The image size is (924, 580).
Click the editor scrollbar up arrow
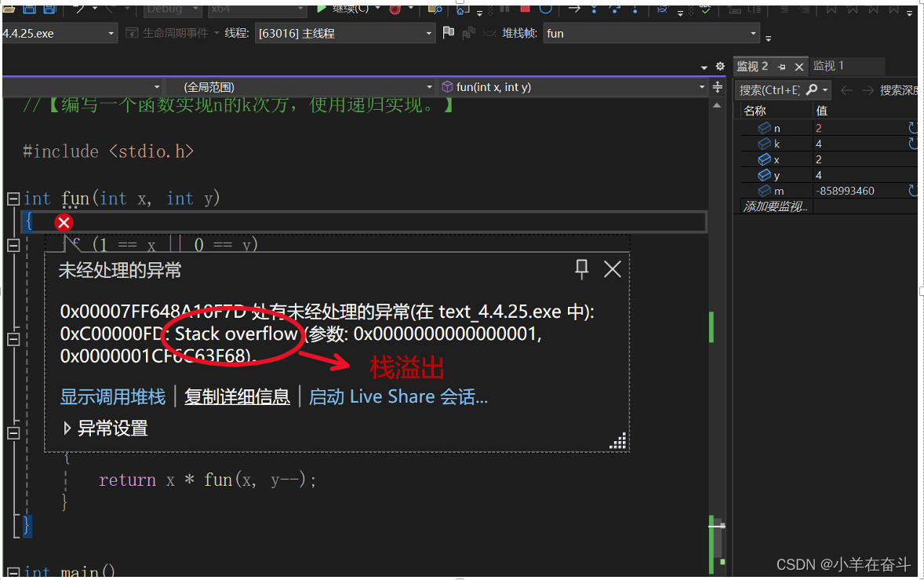pos(717,105)
